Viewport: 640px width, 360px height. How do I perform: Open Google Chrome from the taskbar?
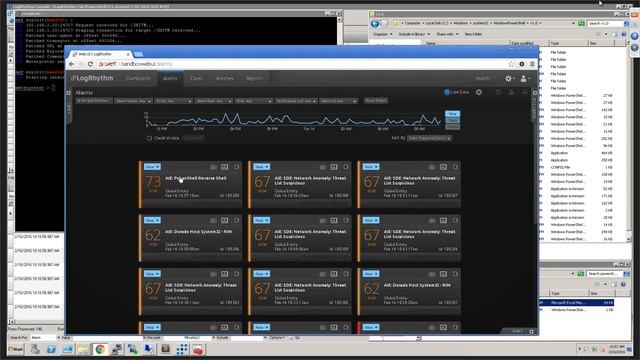coord(100,349)
